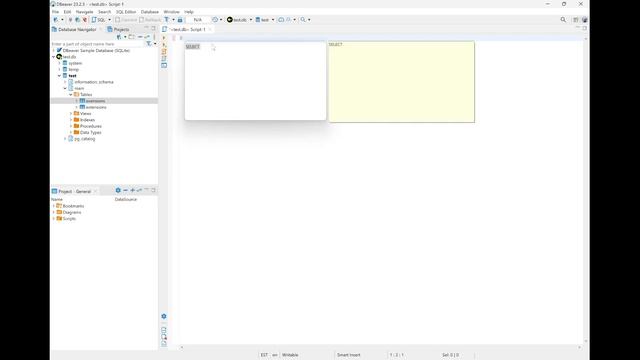Expand the temp database node
The image size is (640, 360).
[x=60, y=69]
